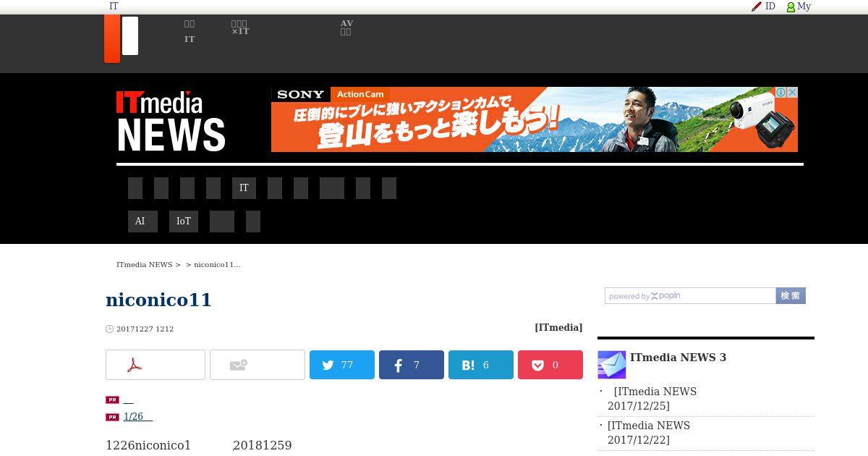This screenshot has height=456, width=868.
Task: Click the article title niconico11
Action: (x=158, y=300)
